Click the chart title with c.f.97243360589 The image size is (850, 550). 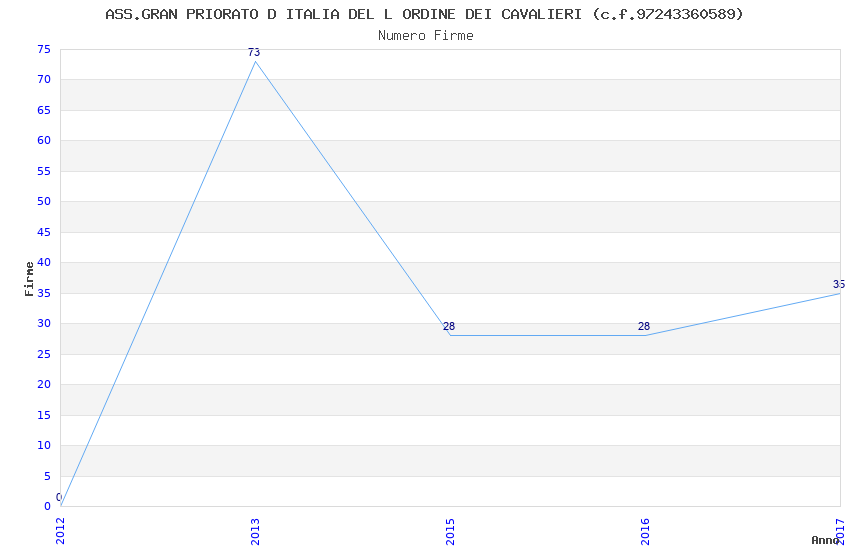pos(424,15)
